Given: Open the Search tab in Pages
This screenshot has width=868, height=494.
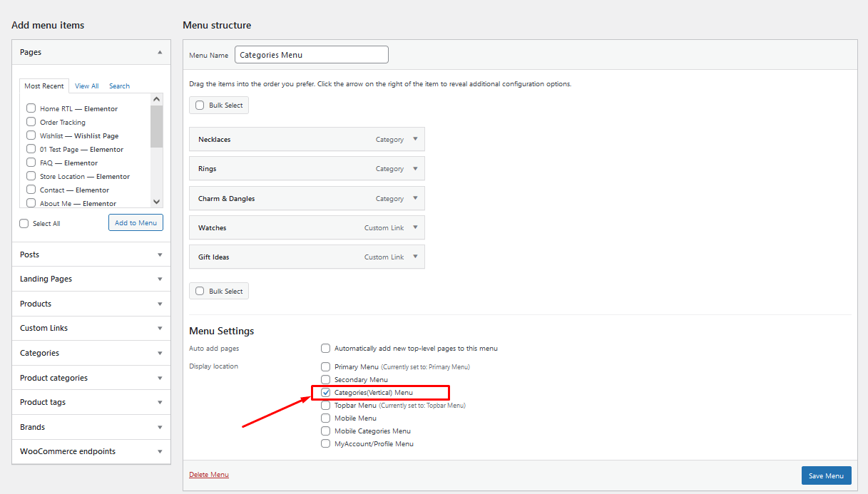Looking at the screenshot, I should click(x=119, y=86).
